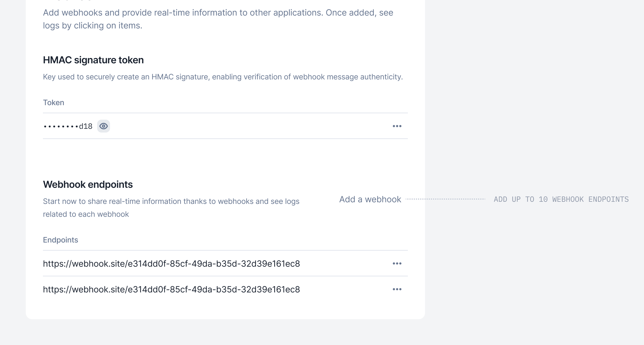Click the dotted connector line beside Add a webhook
Image resolution: width=644 pixels, height=345 pixels.
[445, 199]
